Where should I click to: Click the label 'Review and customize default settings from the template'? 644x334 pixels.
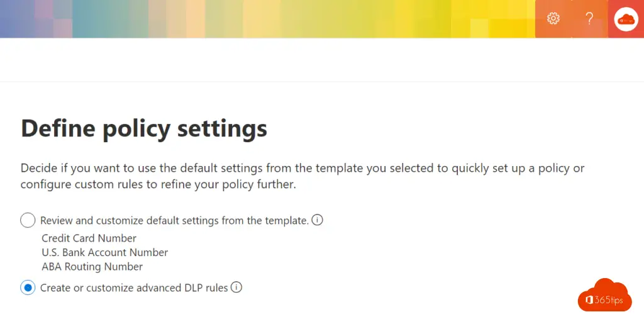[174, 220]
